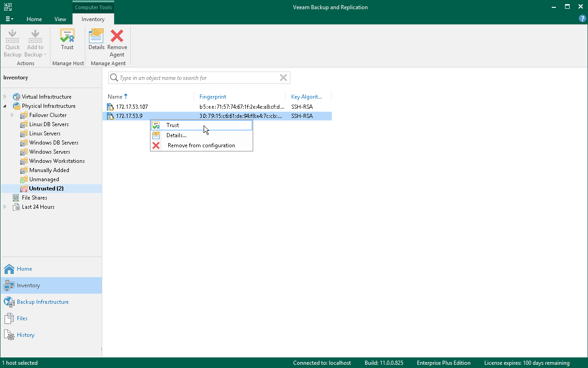Click SSH-RSA cell for 172.17.53.107
The width and height of the screenshot is (588, 368).
click(x=302, y=107)
